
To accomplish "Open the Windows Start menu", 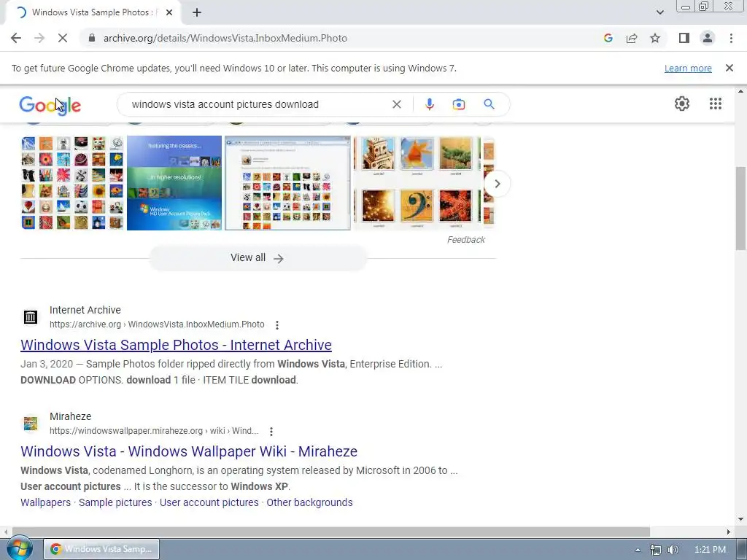I will pos(19,548).
